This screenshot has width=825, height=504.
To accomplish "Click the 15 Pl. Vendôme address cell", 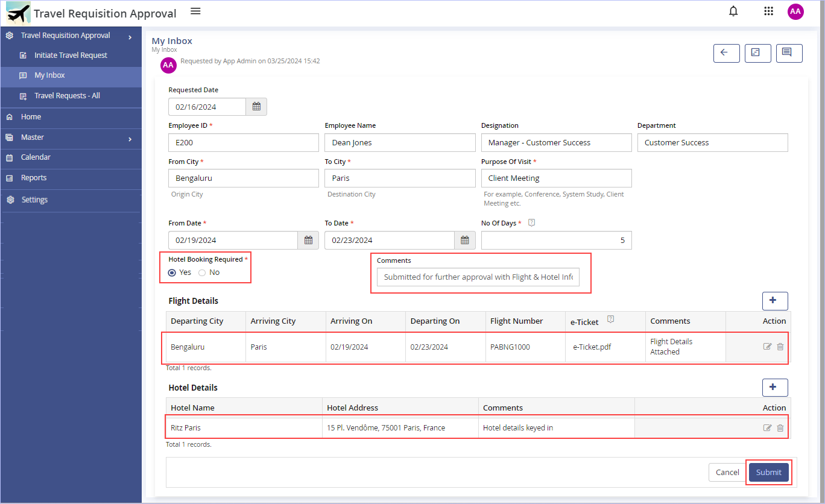I will pos(400,428).
